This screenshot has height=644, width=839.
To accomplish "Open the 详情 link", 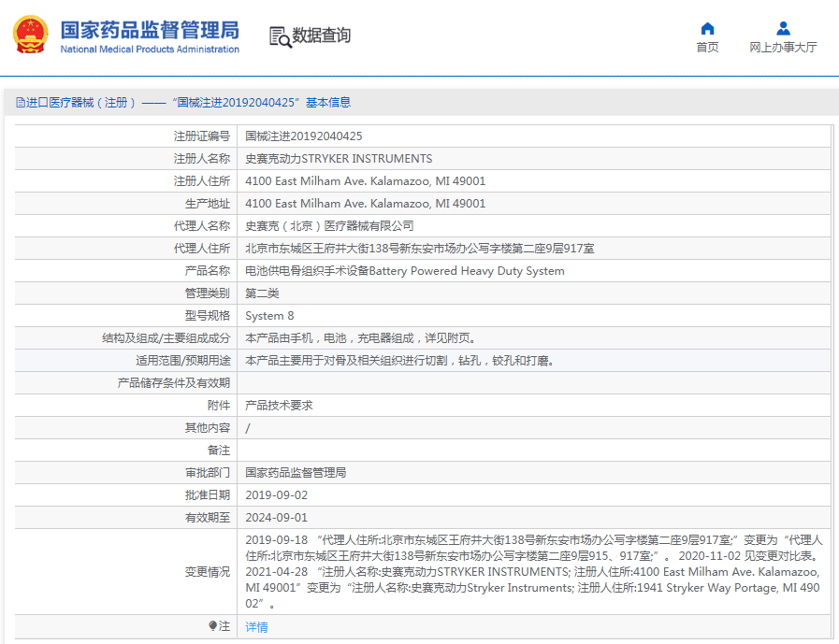I will click(x=257, y=627).
